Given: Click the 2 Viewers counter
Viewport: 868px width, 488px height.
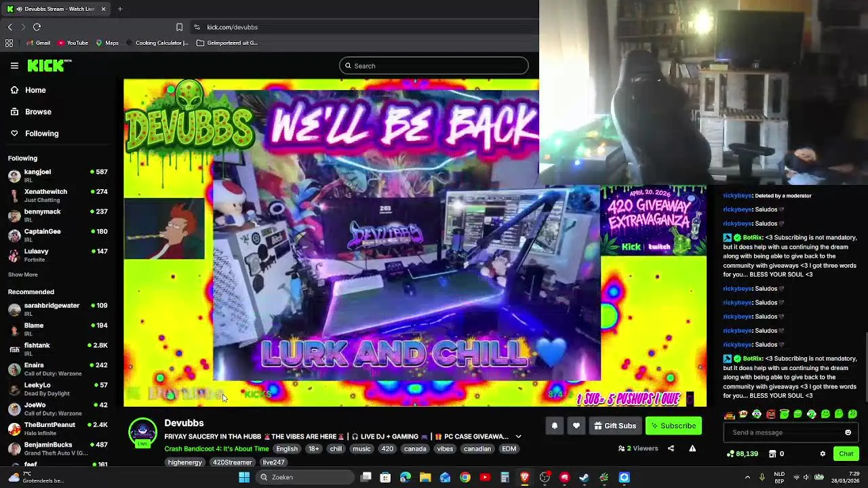Looking at the screenshot, I should (x=638, y=448).
